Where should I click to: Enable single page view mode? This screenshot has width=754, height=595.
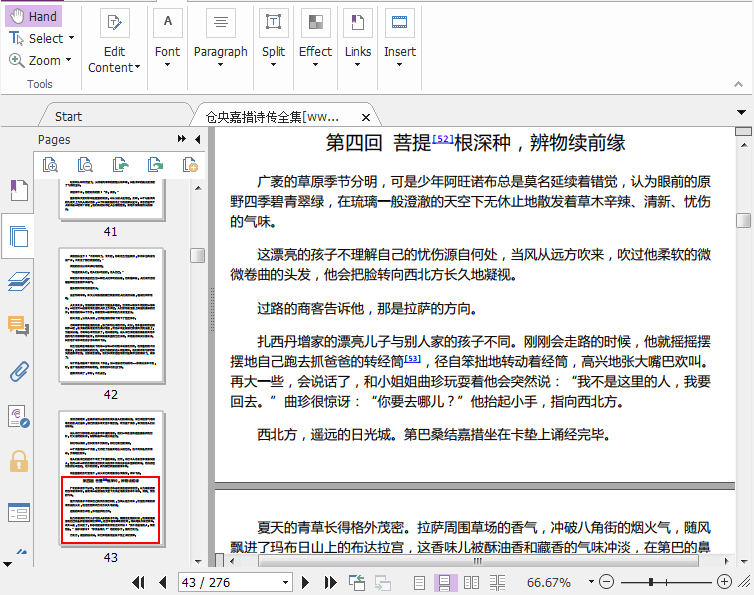tap(420, 582)
